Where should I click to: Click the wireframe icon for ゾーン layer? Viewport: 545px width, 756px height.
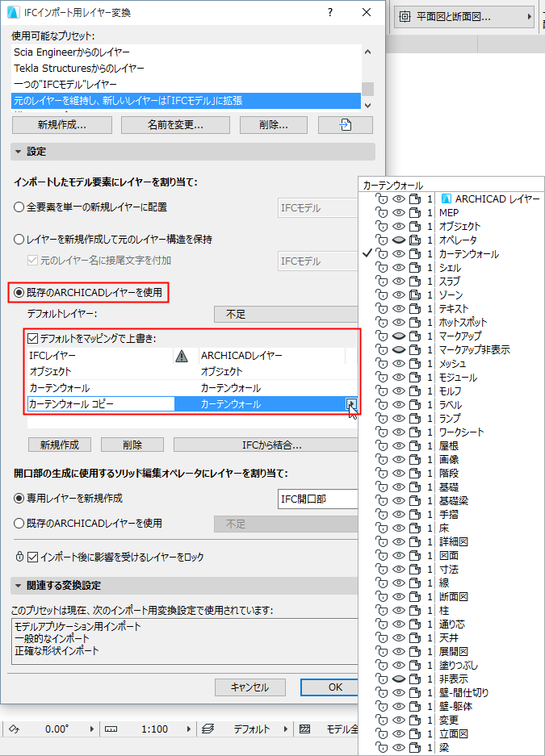[x=415, y=294]
